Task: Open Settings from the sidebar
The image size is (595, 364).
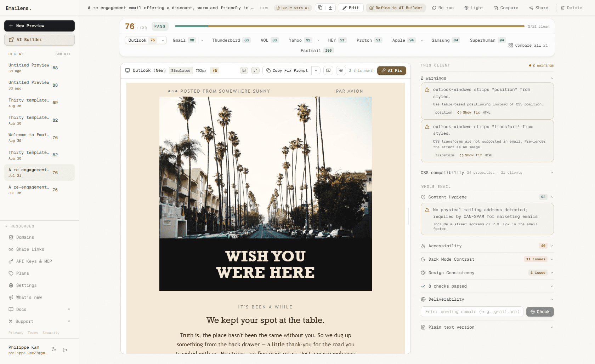Action: pos(39,285)
